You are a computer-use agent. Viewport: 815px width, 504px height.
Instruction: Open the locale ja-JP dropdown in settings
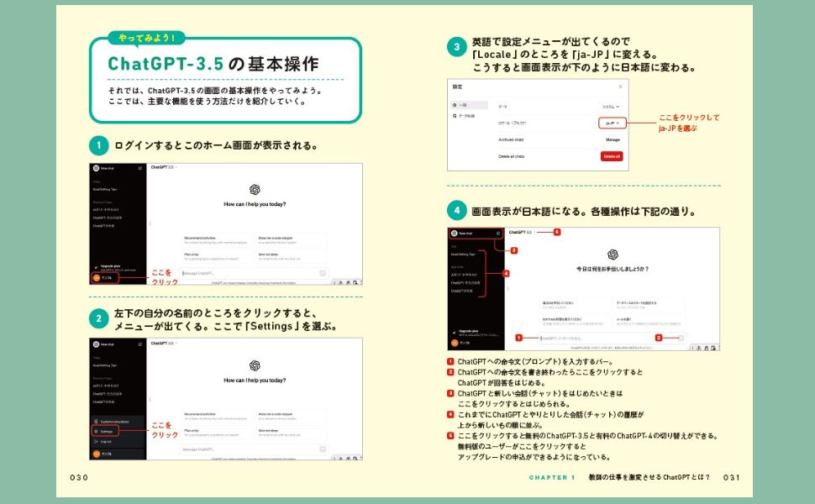tap(613, 123)
